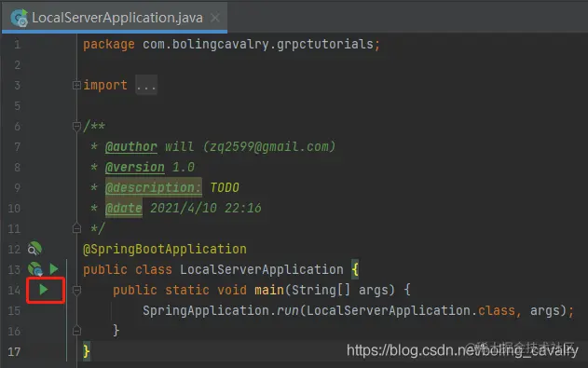Close the LocalServerApplication.java tab
Image resolution: width=588 pixels, height=368 pixels.
[x=215, y=18]
